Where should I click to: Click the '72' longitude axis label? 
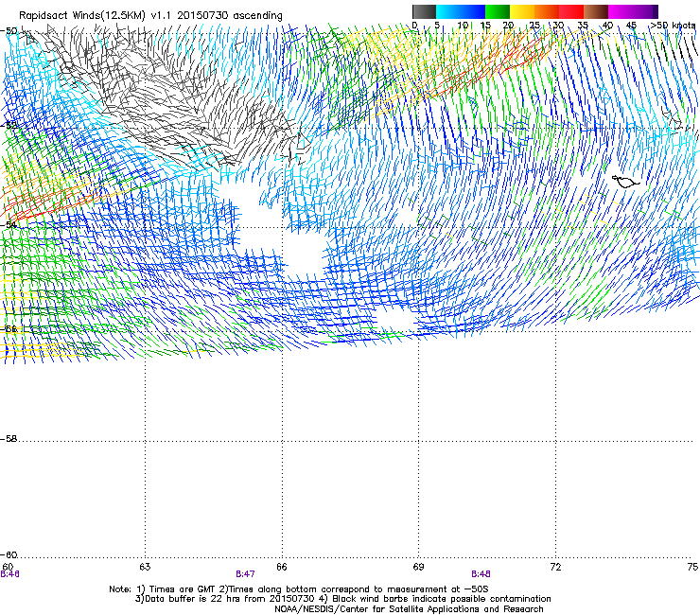555,567
